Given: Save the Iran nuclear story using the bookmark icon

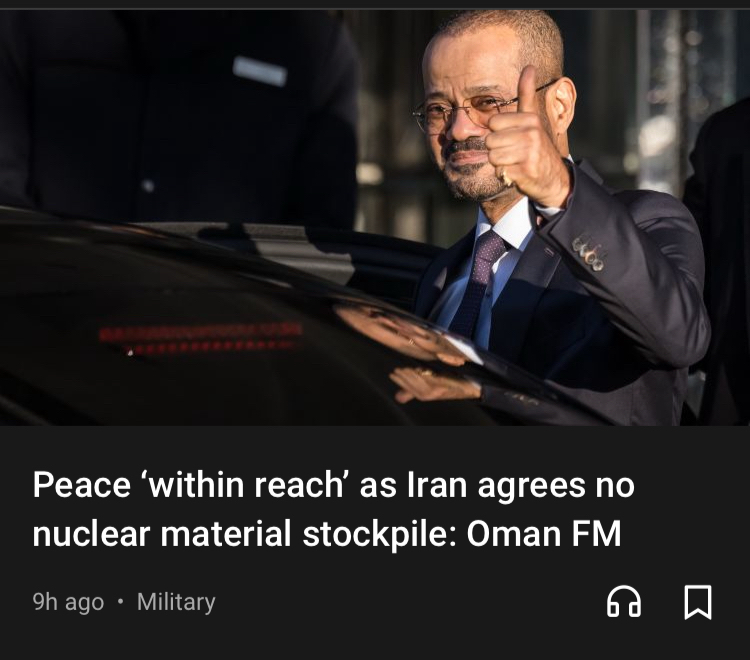Looking at the screenshot, I should (698, 602).
